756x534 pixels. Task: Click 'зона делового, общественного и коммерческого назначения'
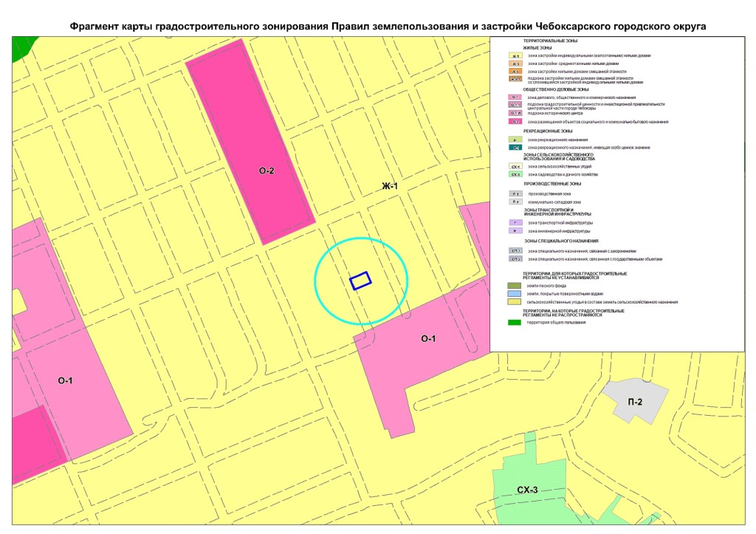pos(582,97)
